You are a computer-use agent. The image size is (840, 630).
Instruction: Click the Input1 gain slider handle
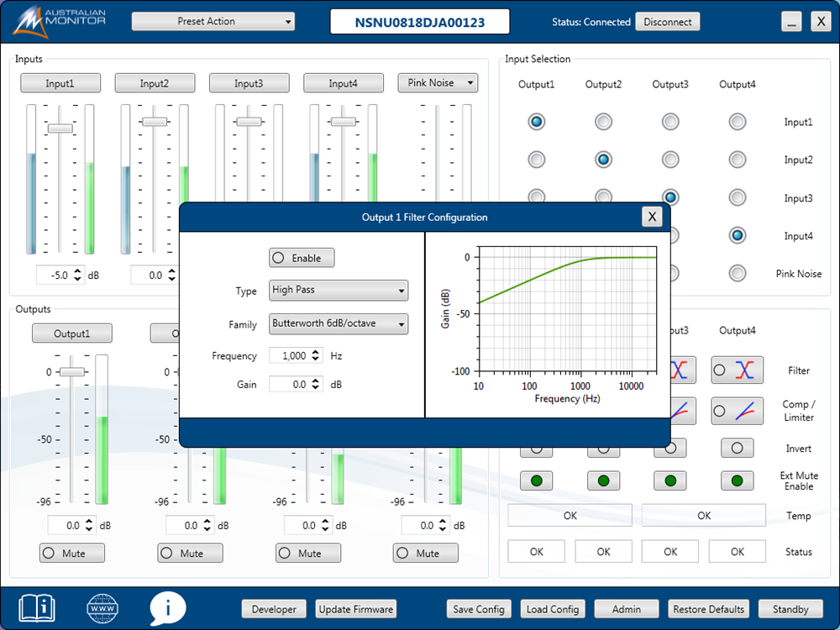60,128
